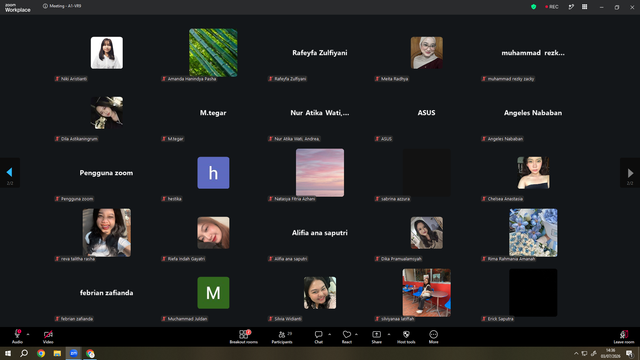This screenshot has width=640, height=360.
Task: Select silviyanaa latiffah's video tile
Action: coord(427,293)
